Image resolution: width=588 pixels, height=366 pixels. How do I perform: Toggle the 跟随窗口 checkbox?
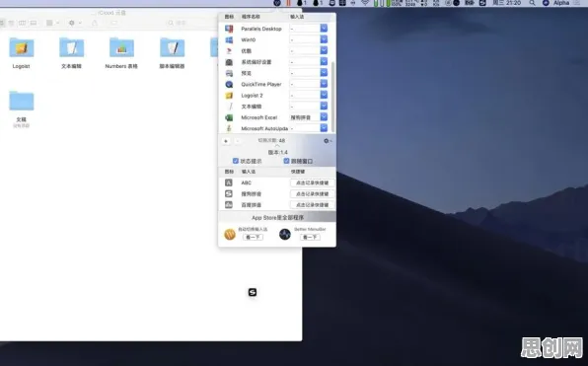click(286, 161)
